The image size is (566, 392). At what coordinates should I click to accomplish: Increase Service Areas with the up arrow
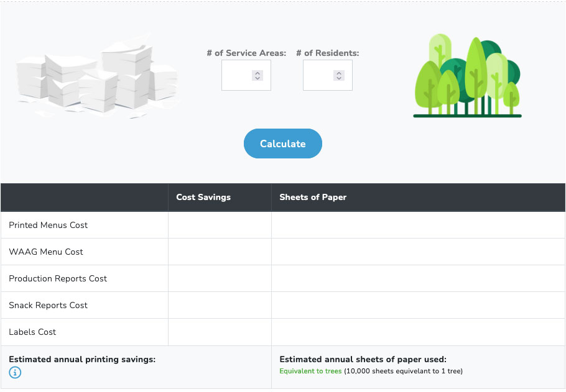(x=257, y=73)
